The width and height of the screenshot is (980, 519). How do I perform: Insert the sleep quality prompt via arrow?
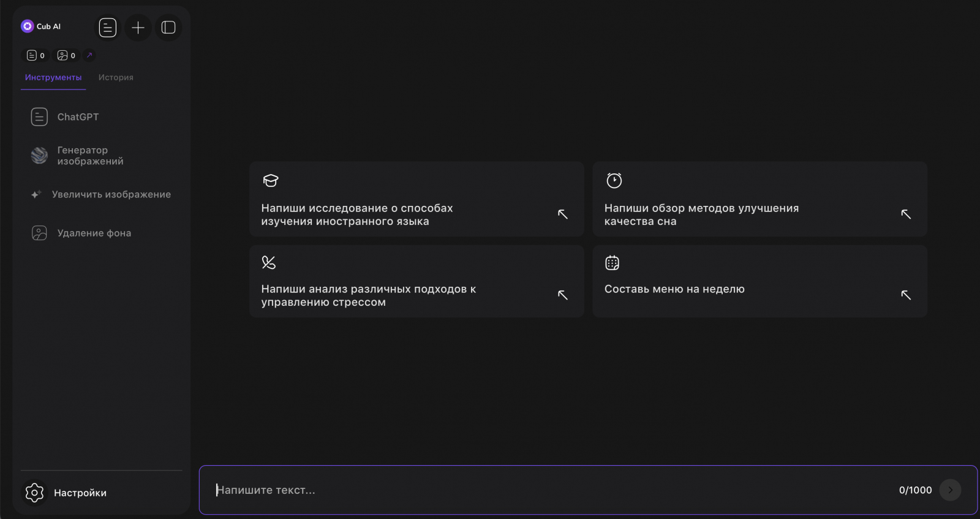click(x=906, y=214)
